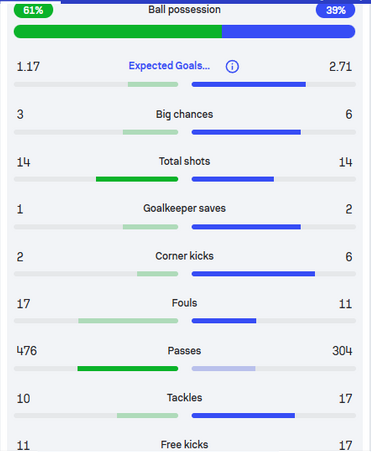Click the Expected Goals info icon
Screen dimensions: 371x452
pos(232,66)
